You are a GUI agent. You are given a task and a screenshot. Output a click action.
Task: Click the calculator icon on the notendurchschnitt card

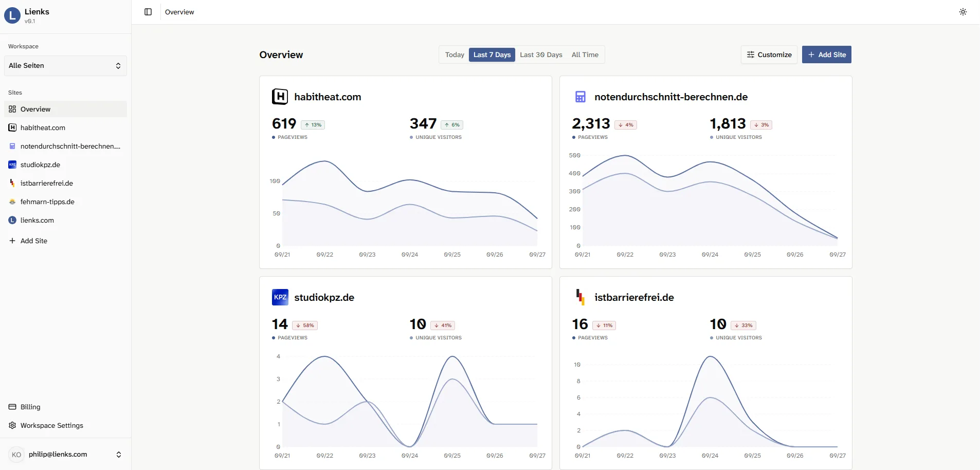tap(580, 97)
